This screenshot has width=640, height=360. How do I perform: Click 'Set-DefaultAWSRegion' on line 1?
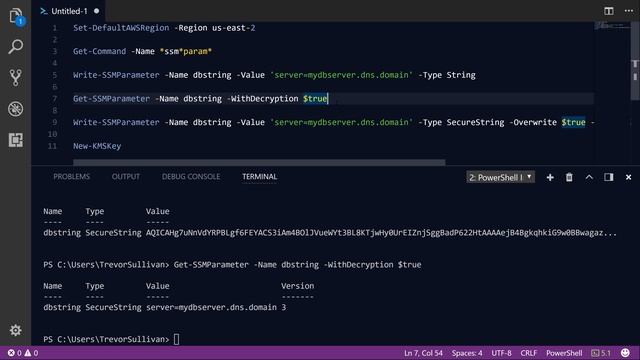click(121, 28)
